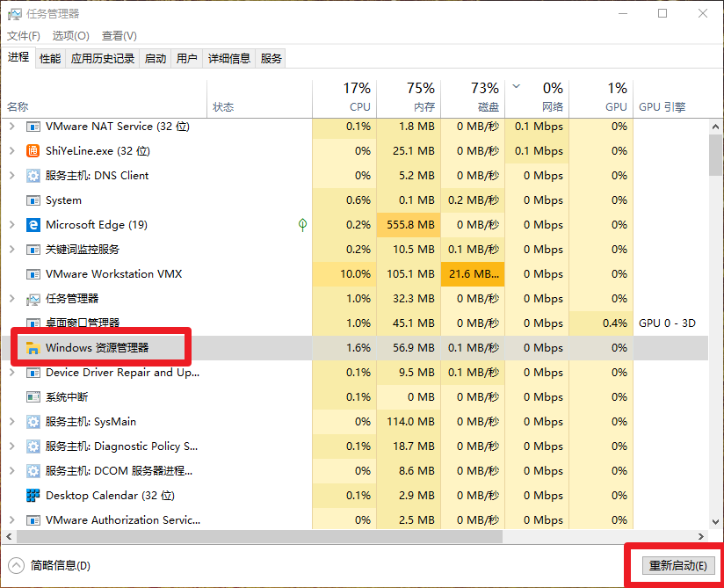Expand the VMware NAT Service process group
This screenshot has width=724, height=588.
(11, 127)
